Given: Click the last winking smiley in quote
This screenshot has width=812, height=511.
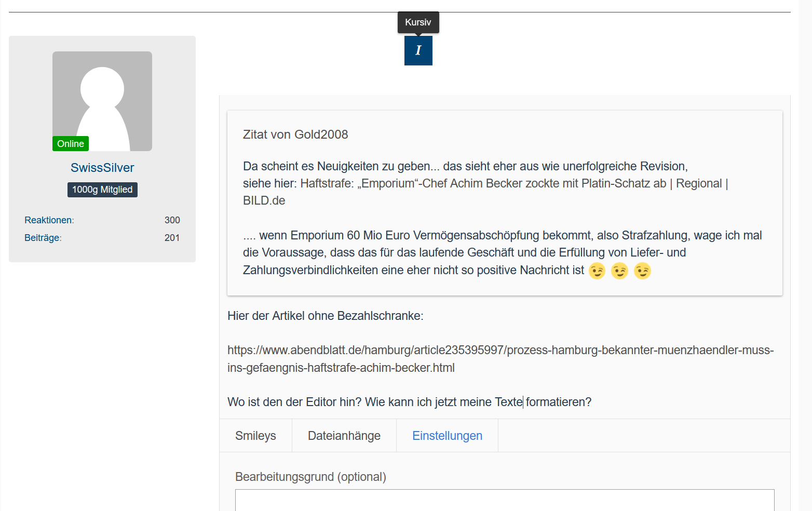Looking at the screenshot, I should pyautogui.click(x=642, y=271).
